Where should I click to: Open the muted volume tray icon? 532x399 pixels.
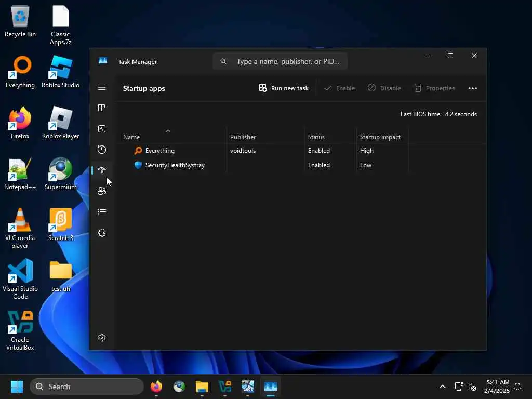[472, 387]
